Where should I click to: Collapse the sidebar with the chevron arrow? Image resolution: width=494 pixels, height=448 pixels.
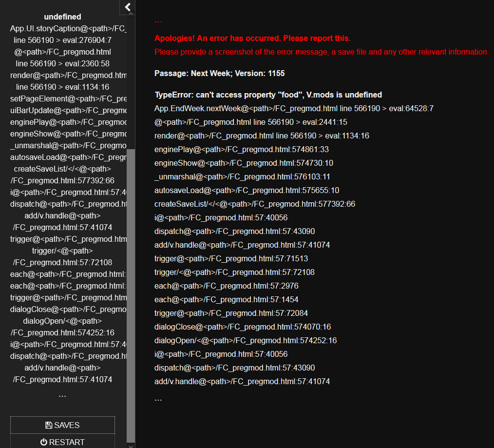128,7
